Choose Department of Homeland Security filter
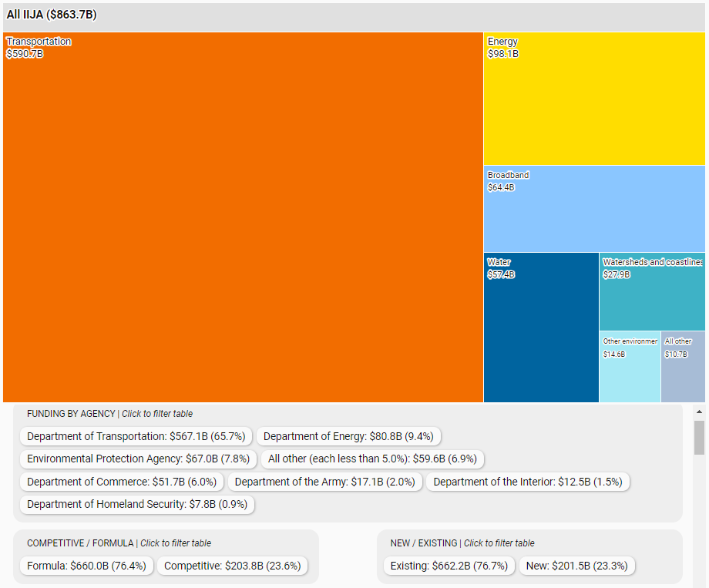Image resolution: width=709 pixels, height=588 pixels. 137,505
